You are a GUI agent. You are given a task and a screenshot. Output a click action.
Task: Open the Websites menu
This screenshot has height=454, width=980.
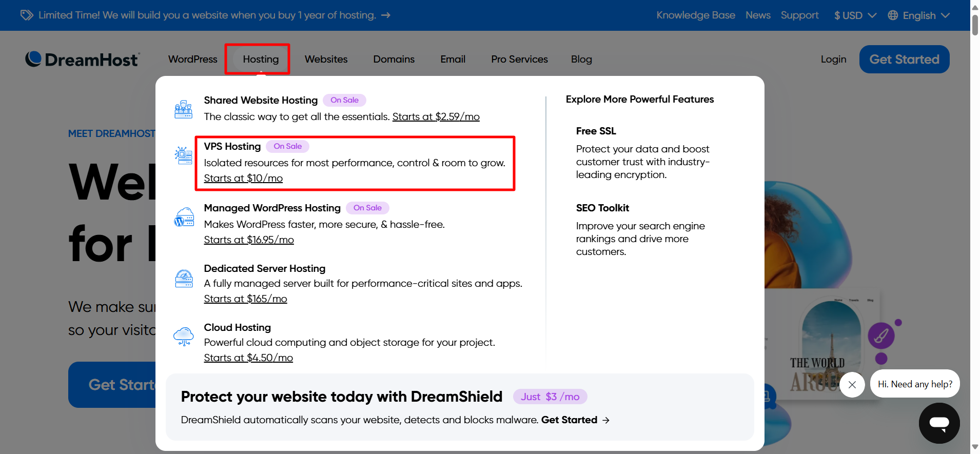pos(326,59)
